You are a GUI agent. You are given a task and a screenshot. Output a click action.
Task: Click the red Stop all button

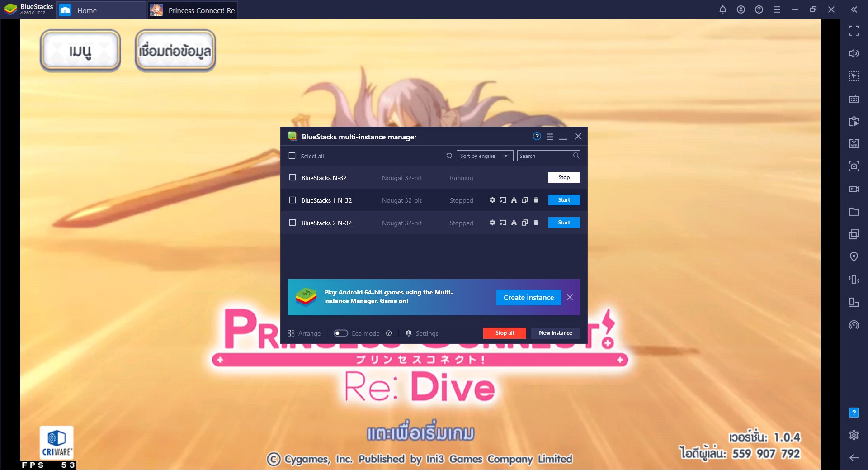(x=505, y=333)
